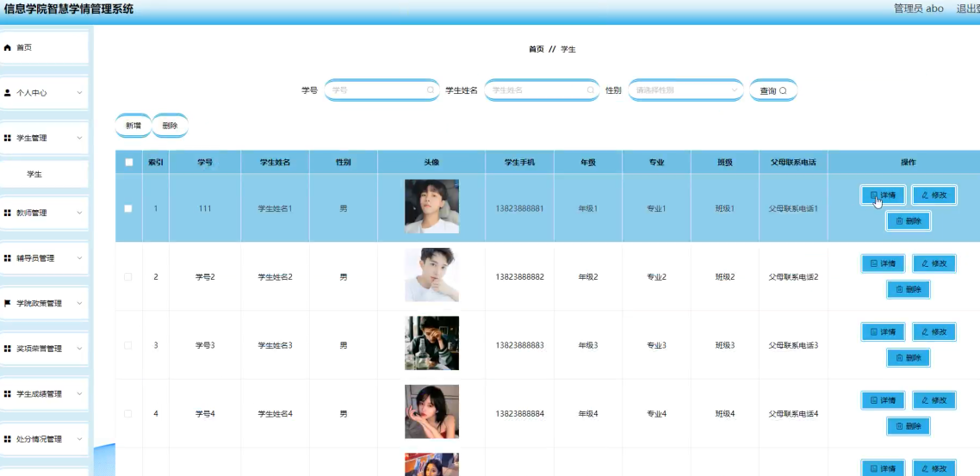Click the home icon beside 首页
The image size is (980, 476).
8,47
